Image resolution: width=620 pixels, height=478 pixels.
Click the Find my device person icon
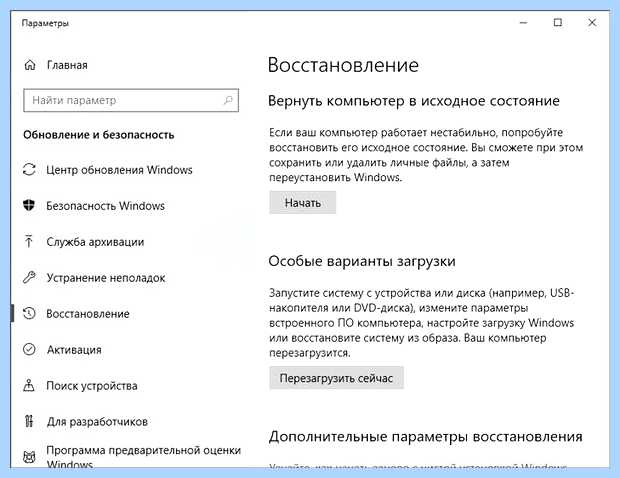click(29, 385)
